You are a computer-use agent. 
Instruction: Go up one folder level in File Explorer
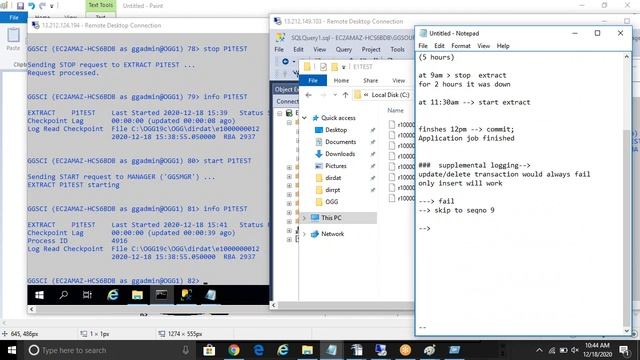345,95
